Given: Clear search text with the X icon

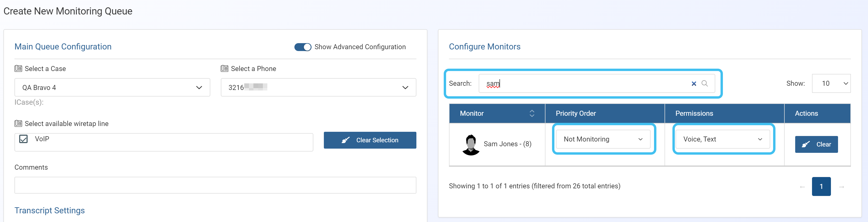Looking at the screenshot, I should tap(693, 84).
